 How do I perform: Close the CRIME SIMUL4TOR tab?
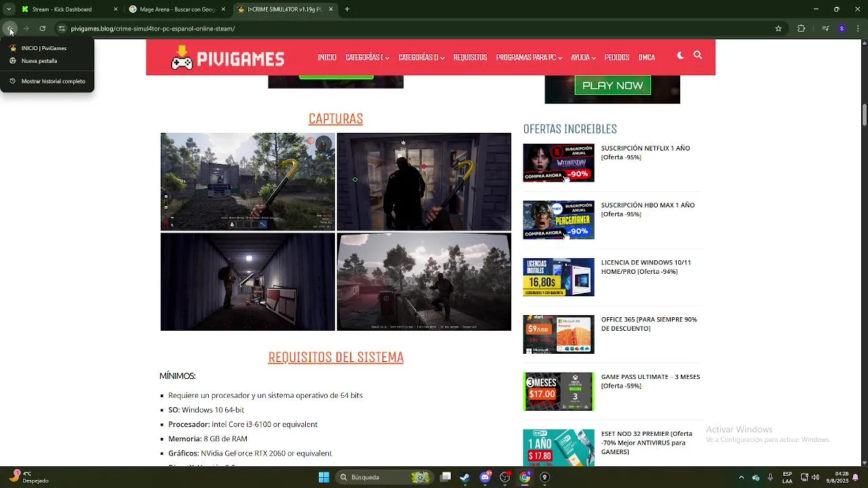point(331,9)
